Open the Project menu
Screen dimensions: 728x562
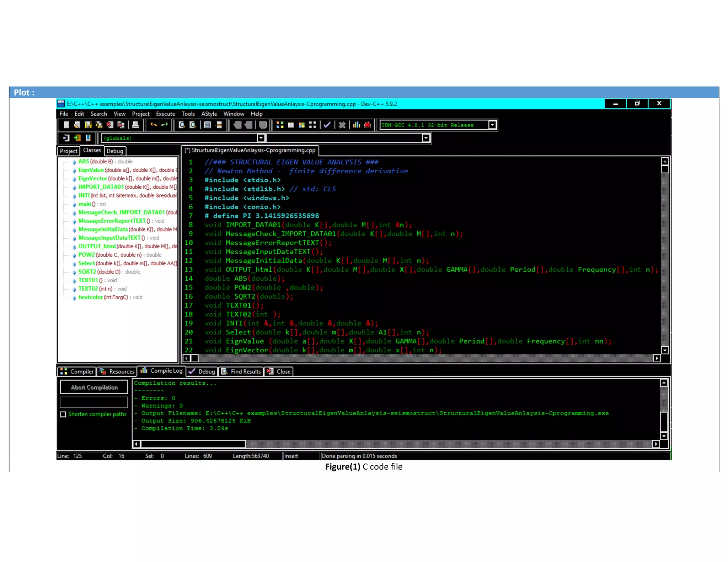(140, 114)
